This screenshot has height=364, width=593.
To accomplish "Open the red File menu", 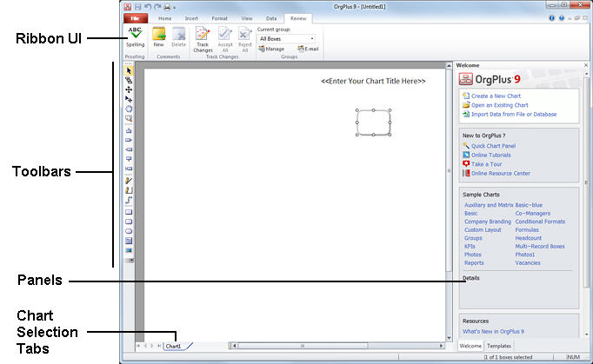I will (x=135, y=18).
